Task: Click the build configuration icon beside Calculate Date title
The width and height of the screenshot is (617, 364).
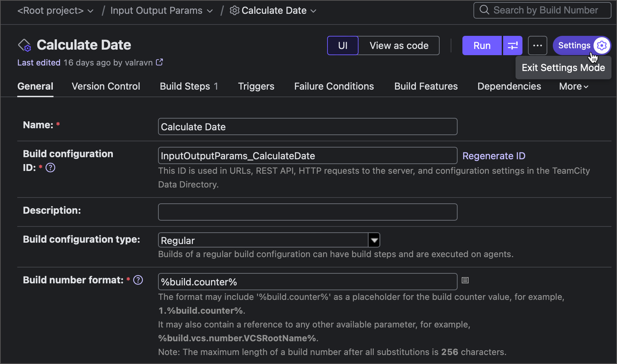Action: 24,45
